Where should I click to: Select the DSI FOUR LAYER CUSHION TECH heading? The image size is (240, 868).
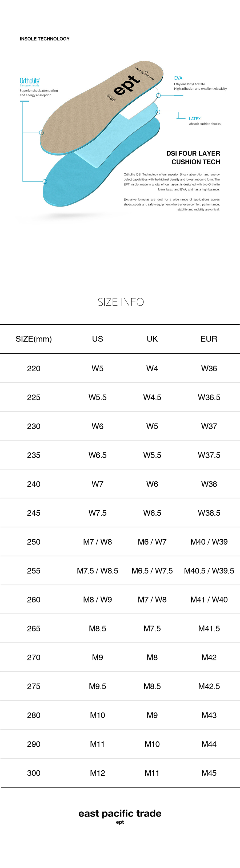tap(193, 158)
